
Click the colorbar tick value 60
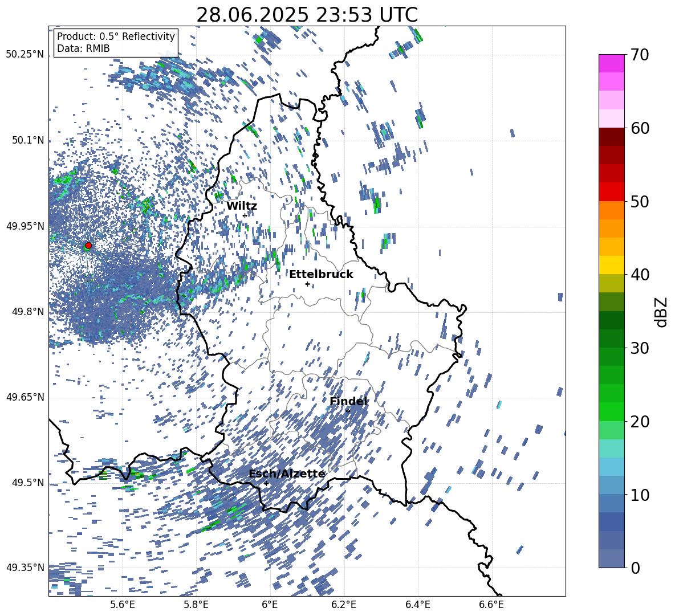click(640, 128)
